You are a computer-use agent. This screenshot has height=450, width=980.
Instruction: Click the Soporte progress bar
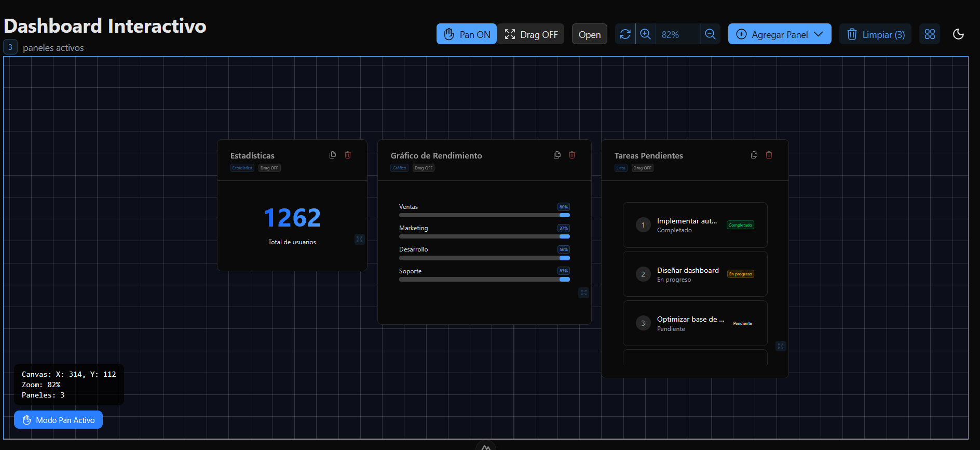tap(484, 280)
